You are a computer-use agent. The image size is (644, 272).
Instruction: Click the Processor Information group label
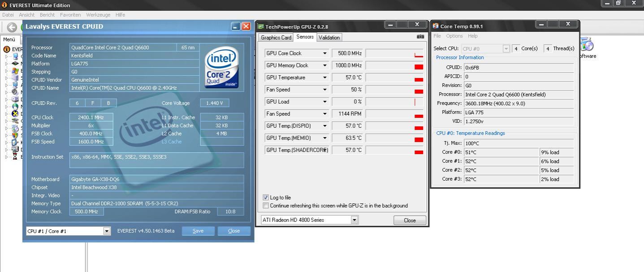click(x=460, y=57)
